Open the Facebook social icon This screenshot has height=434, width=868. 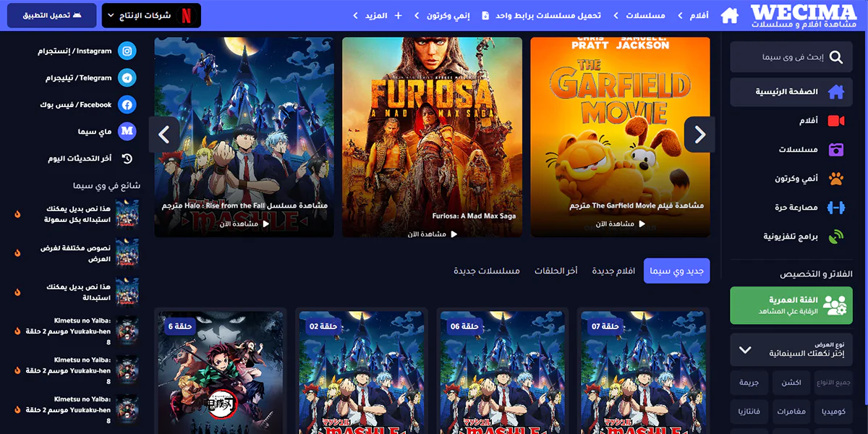(x=127, y=105)
